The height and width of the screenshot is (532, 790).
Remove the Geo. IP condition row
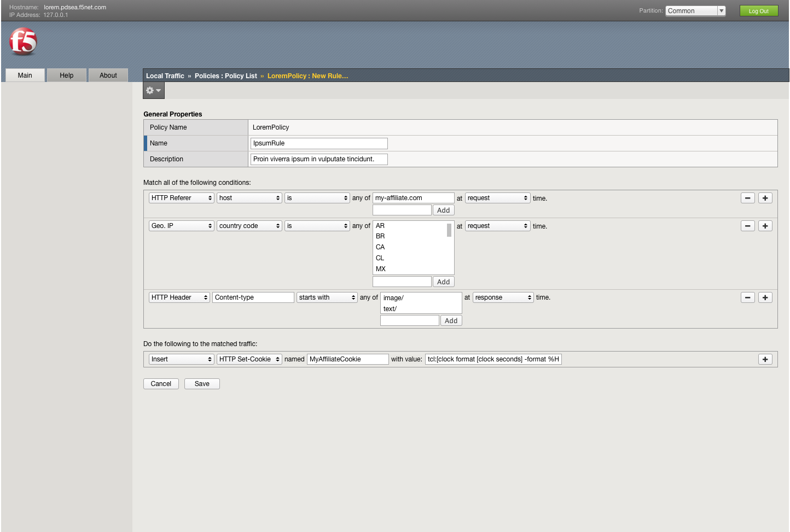click(748, 226)
